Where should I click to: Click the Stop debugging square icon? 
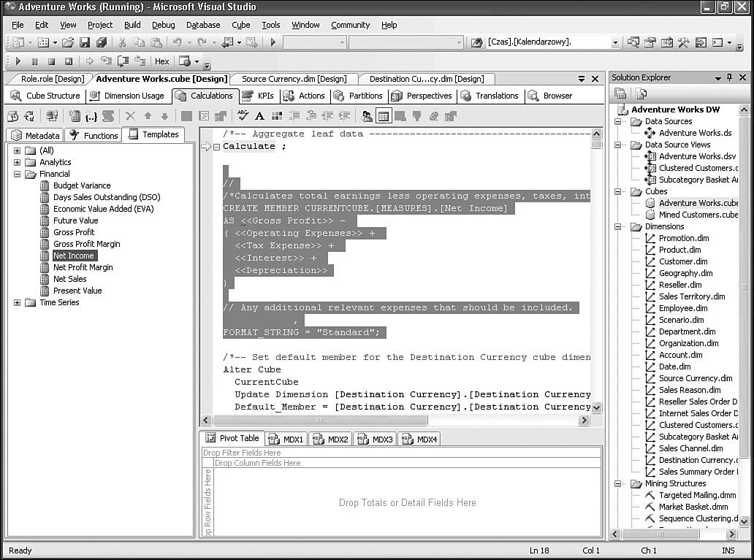click(x=51, y=61)
